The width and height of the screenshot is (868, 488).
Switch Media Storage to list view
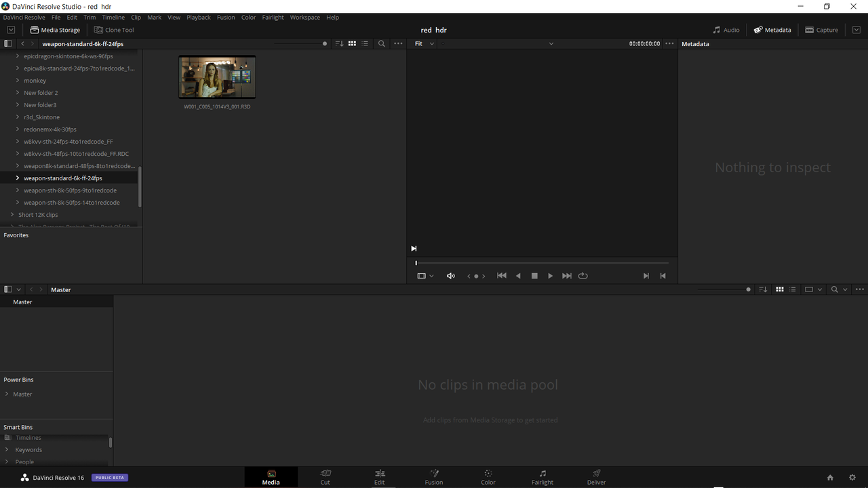366,43
